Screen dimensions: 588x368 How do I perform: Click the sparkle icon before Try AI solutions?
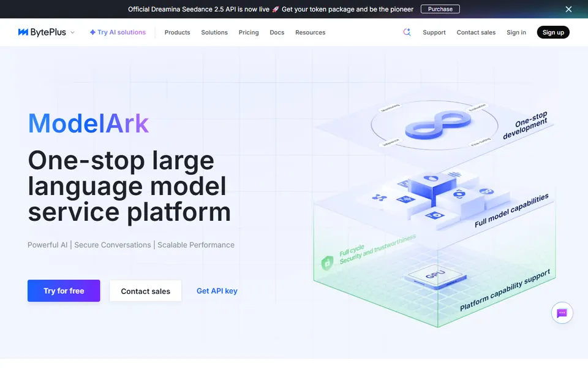(x=92, y=33)
